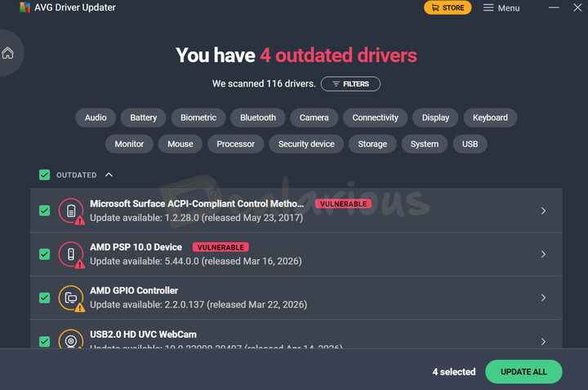The image size is (588, 390).
Task: Click Microsoft Surface ACPI battery icon
Action: [x=71, y=211]
